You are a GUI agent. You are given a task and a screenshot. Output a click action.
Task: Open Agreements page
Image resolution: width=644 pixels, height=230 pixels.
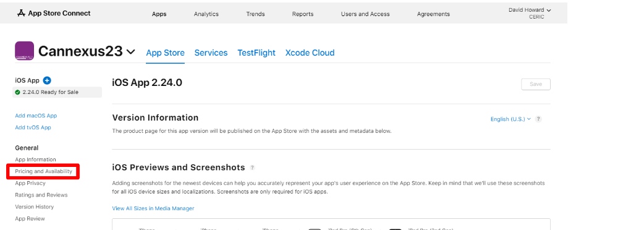tap(433, 14)
